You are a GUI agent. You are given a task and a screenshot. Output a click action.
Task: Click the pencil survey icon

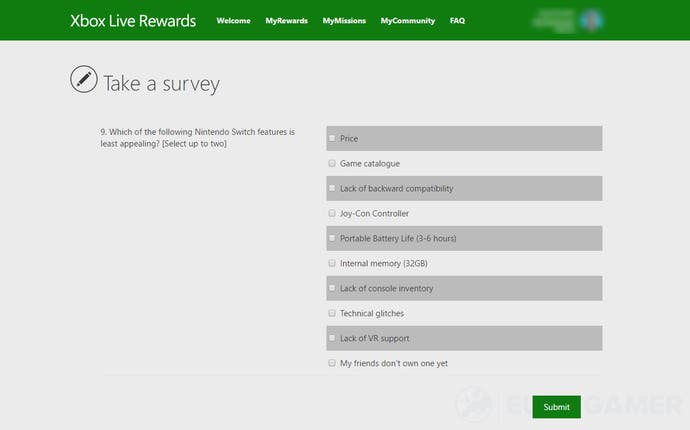coord(84,79)
